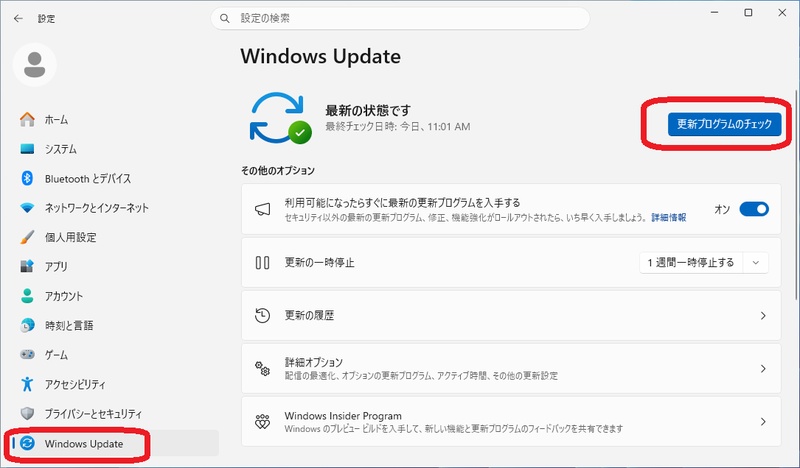Viewport: 800px width, 468px height.
Task: Click the pause icon beside 更新の一時停止
Action: click(262, 263)
